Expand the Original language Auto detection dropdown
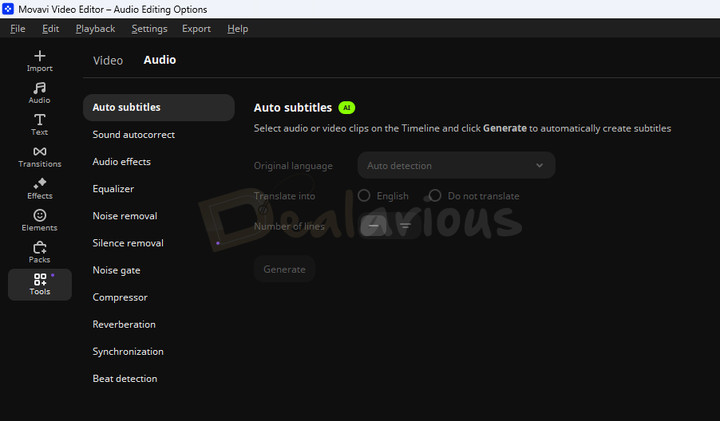This screenshot has width=720, height=421. tap(456, 165)
